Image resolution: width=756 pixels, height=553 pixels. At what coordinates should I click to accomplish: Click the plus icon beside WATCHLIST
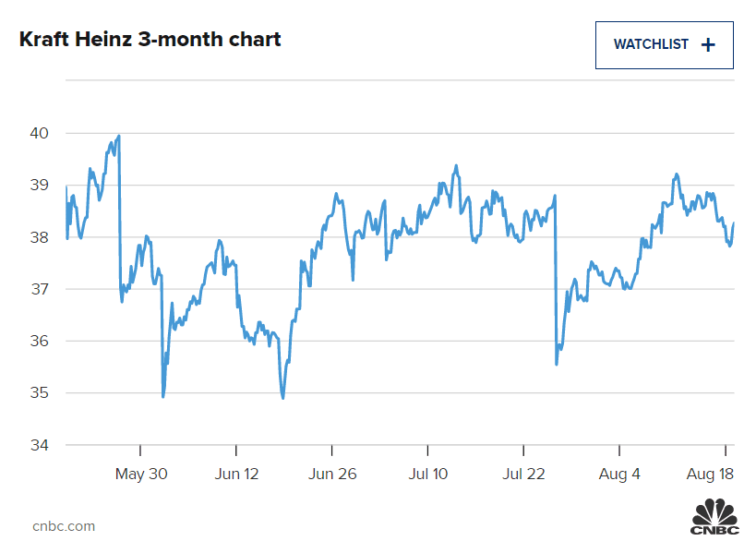(708, 44)
